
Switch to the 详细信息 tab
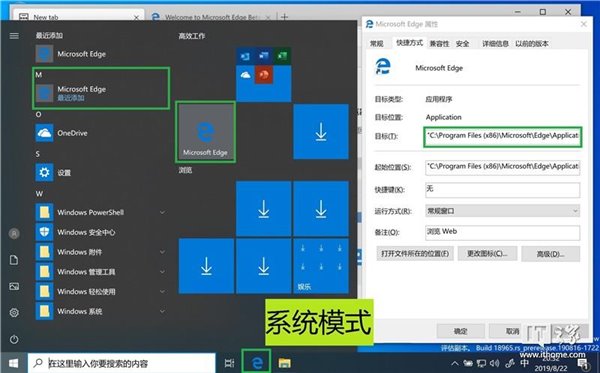coord(495,44)
